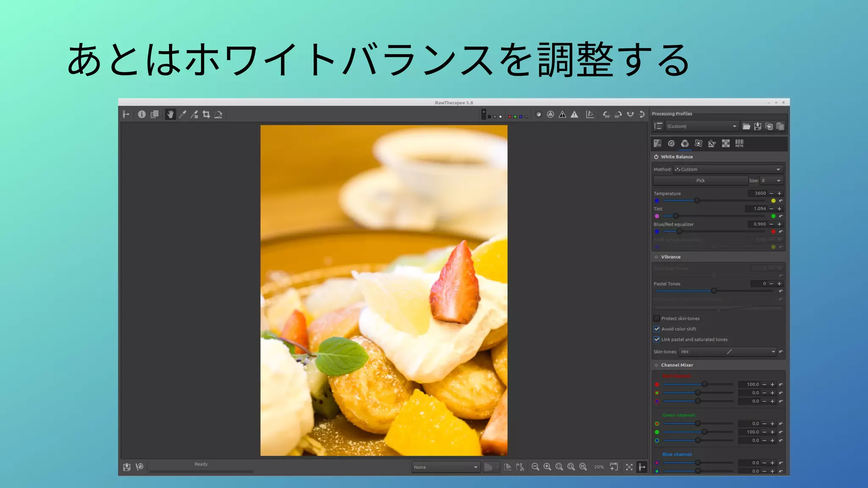Open the image info overlay icon

pos(142,114)
